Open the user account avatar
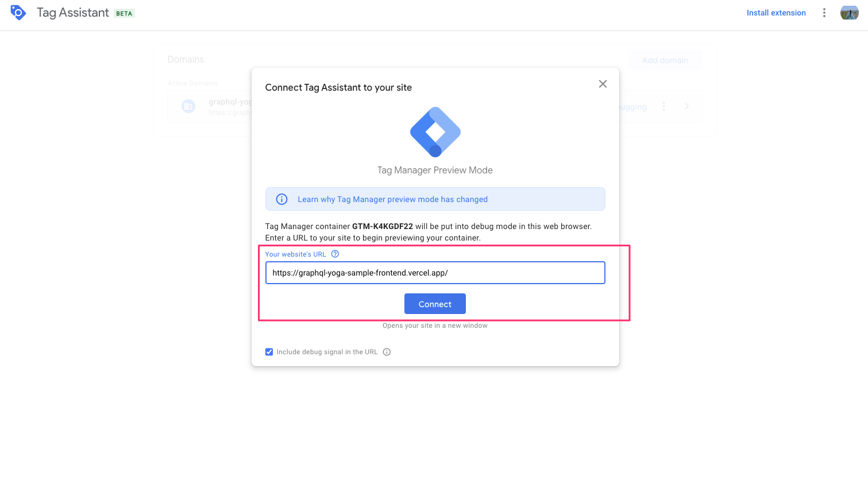The height and width of the screenshot is (496, 868). 849,13
